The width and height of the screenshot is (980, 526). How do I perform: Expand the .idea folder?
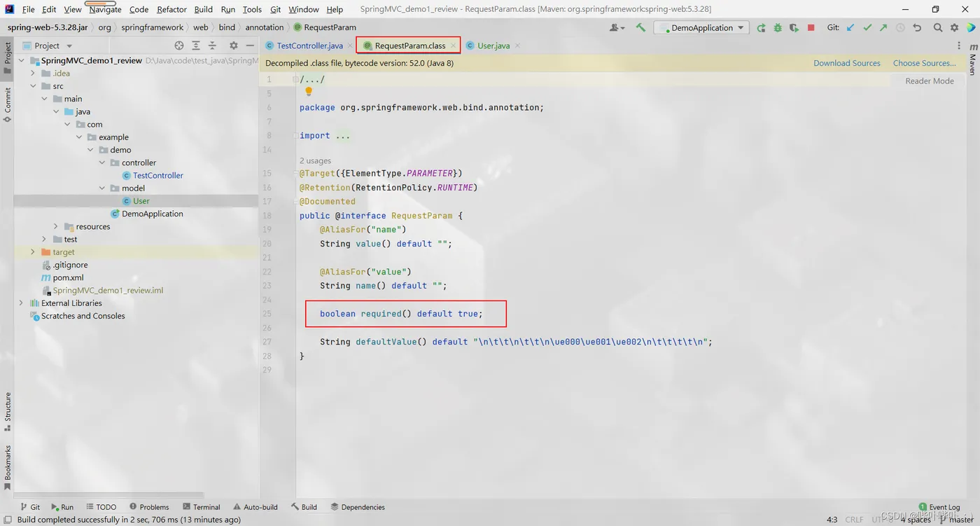tap(33, 73)
